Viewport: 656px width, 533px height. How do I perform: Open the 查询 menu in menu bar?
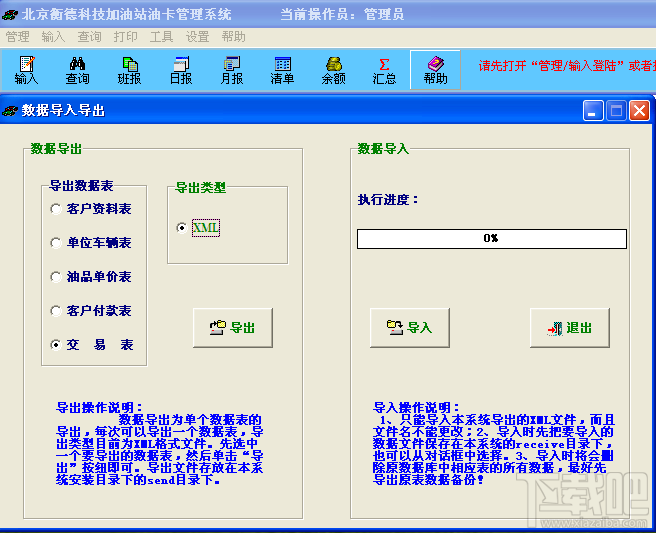click(89, 37)
